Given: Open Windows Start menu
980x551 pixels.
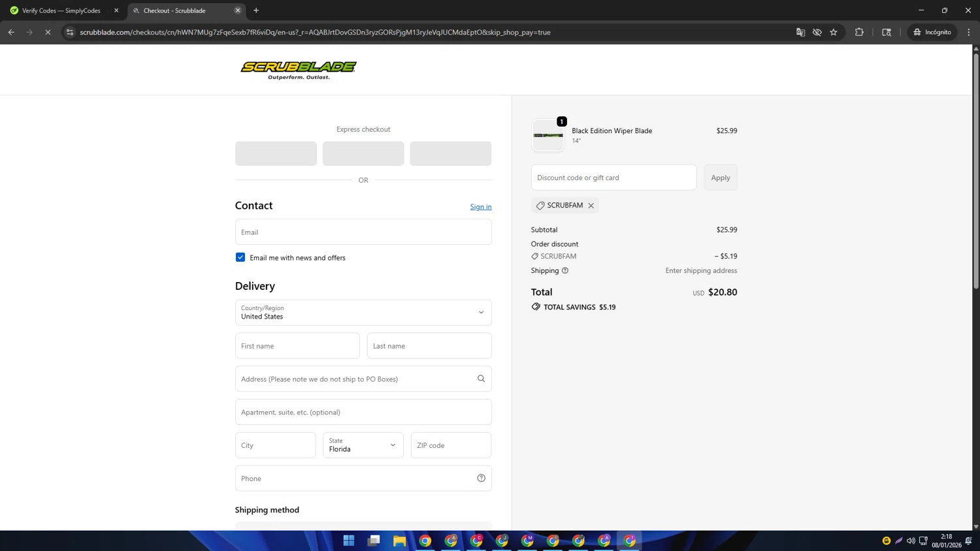Looking at the screenshot, I should point(349,541).
